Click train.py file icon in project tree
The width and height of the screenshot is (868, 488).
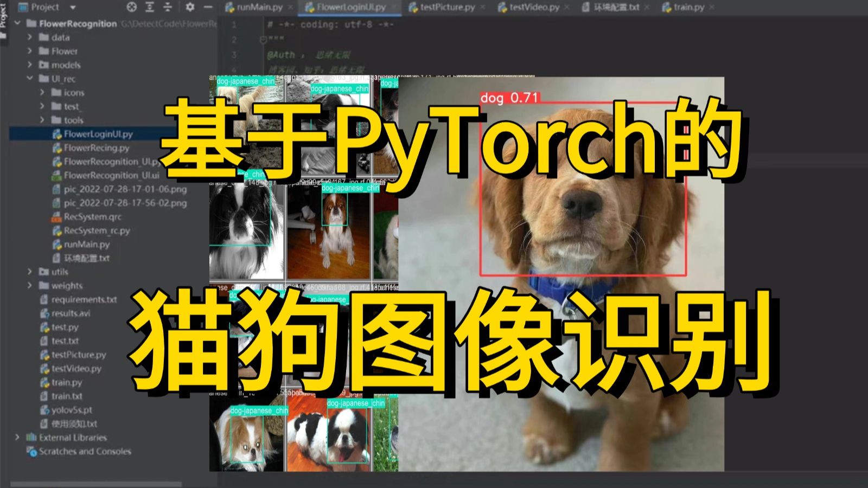pos(44,382)
